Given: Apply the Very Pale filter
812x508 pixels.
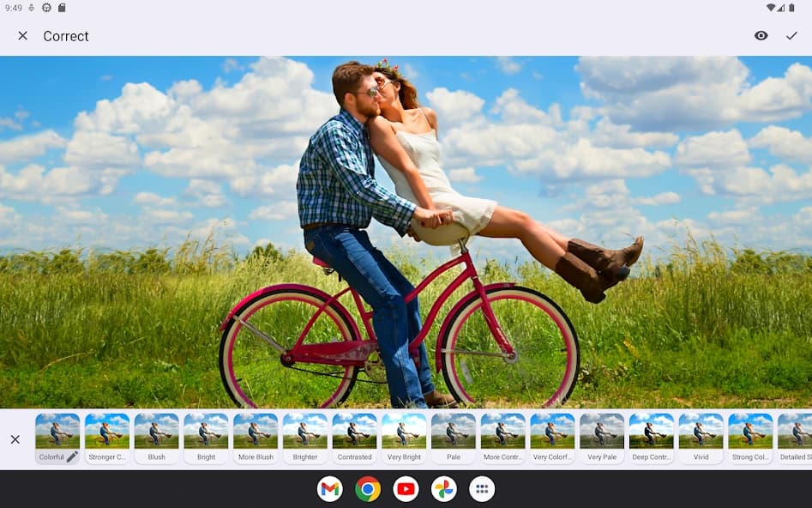Looking at the screenshot, I should 602,436.
